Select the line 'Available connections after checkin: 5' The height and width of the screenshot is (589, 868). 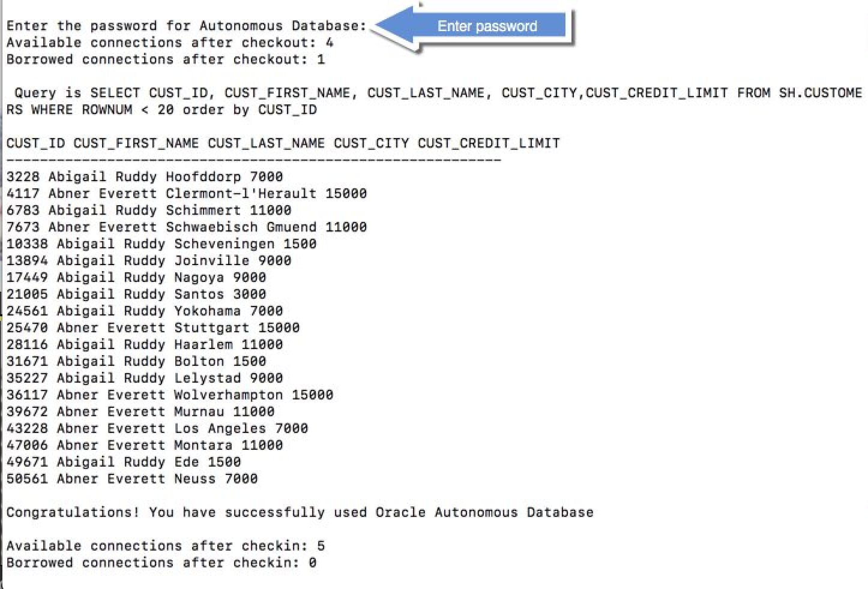[x=166, y=546]
